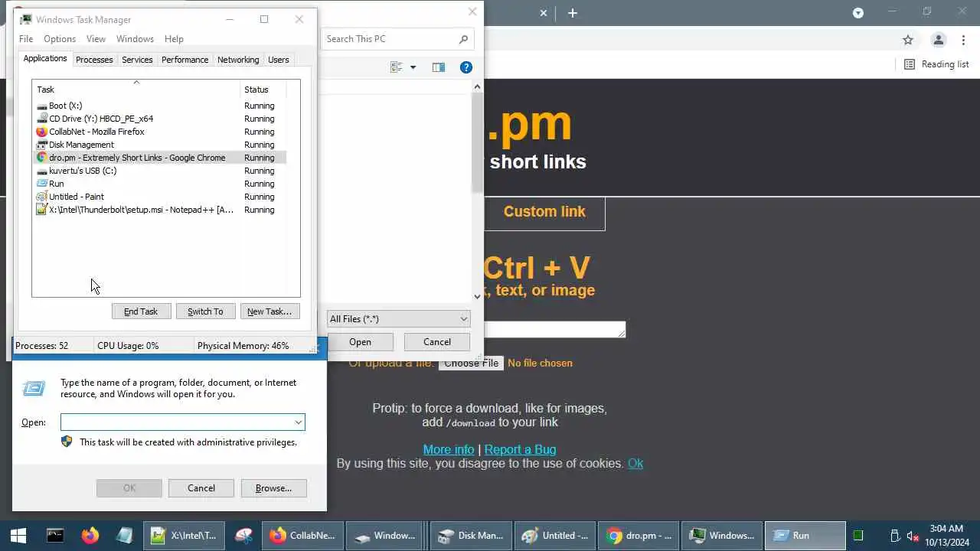This screenshot has height=551, width=980.
Task: Click Browse... in Run dialog
Action: (273, 488)
